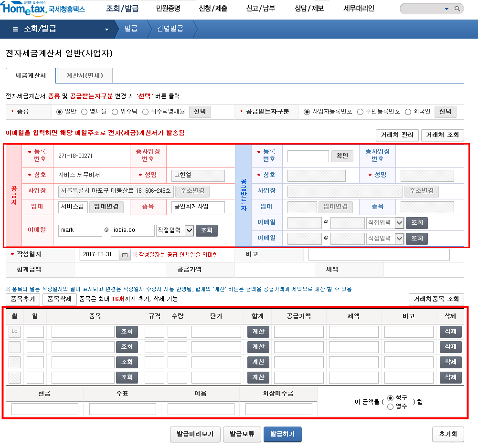The height and width of the screenshot is (448, 478).
Task: Select the 청구 radio option
Action: (x=390, y=398)
